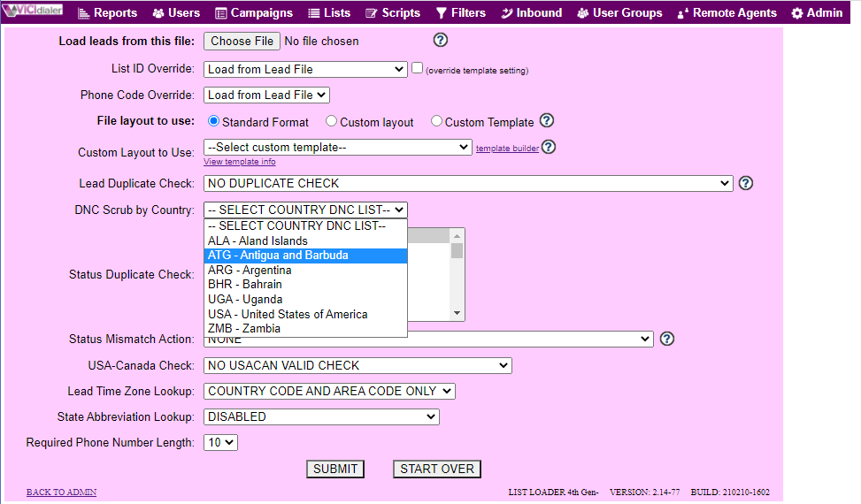Expand the USA-Canada Check dropdown
The height and width of the screenshot is (504, 861).
click(357, 366)
